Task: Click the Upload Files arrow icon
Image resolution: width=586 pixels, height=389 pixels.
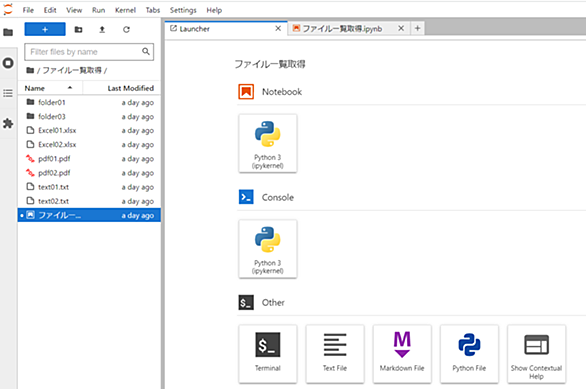Action: click(x=102, y=30)
